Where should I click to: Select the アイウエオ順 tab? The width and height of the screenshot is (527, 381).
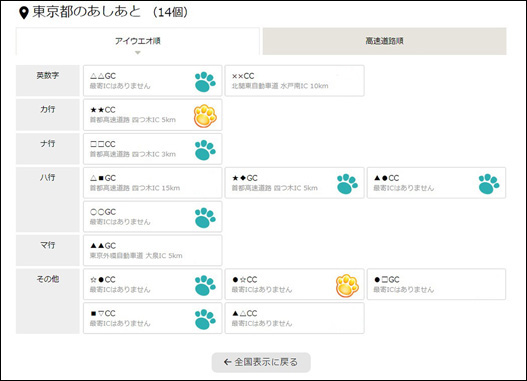tap(137, 41)
